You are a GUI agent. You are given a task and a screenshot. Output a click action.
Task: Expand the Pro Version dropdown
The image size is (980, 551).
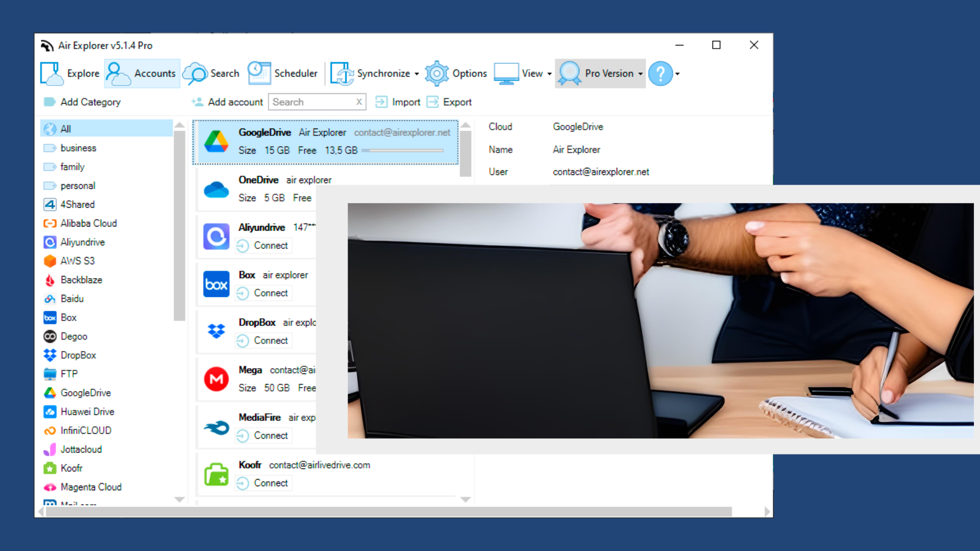640,74
